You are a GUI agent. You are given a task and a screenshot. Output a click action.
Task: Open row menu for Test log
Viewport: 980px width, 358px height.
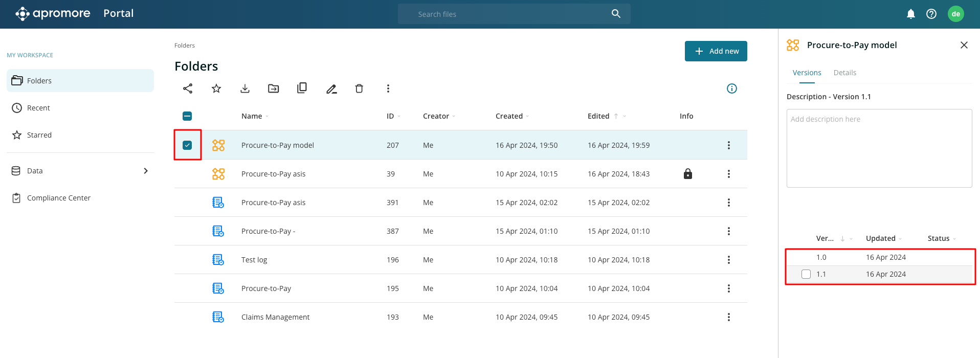(729, 260)
